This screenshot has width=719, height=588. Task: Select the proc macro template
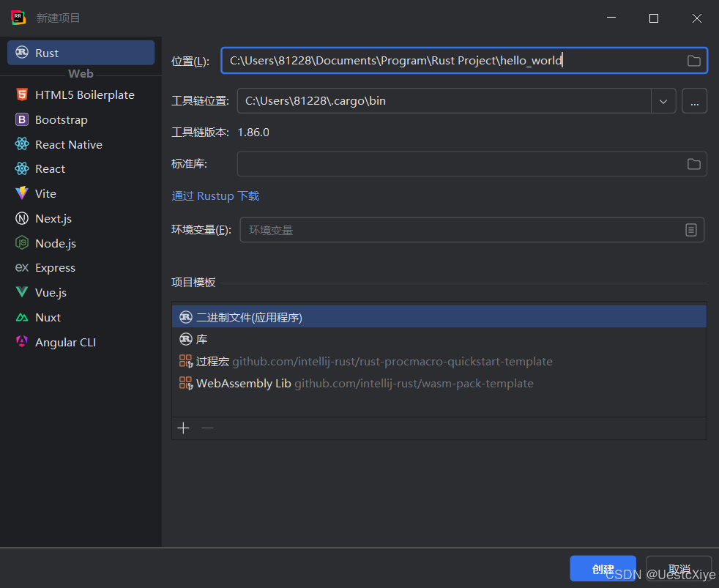(439, 361)
